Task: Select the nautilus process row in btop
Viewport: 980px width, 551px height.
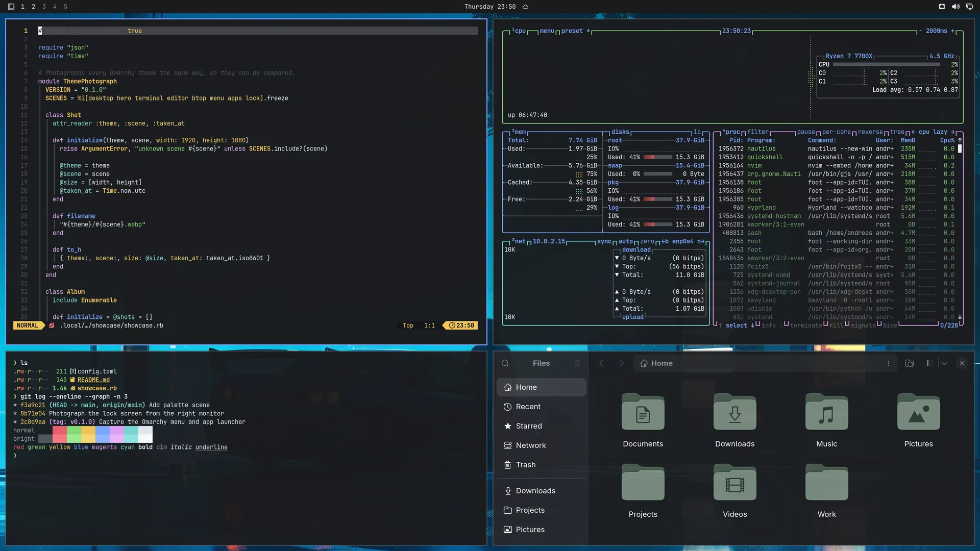Action: 837,149
